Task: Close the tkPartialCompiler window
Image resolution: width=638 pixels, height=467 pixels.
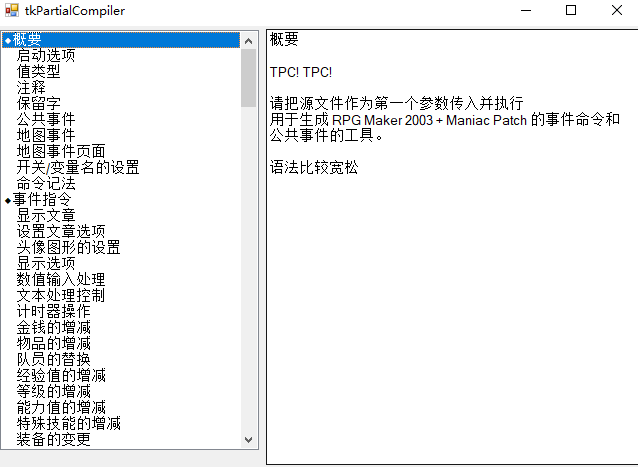Action: (x=617, y=10)
